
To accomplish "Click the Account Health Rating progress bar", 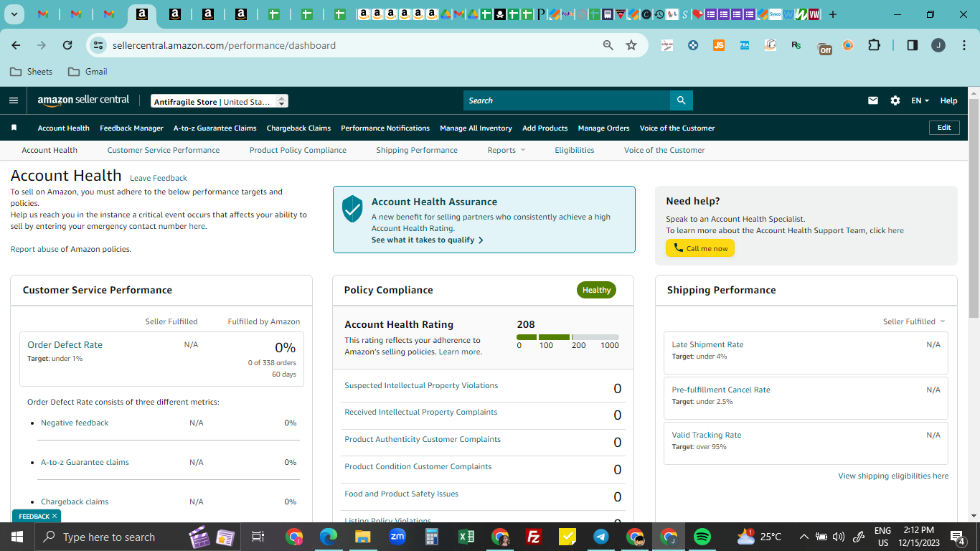I will click(x=567, y=337).
